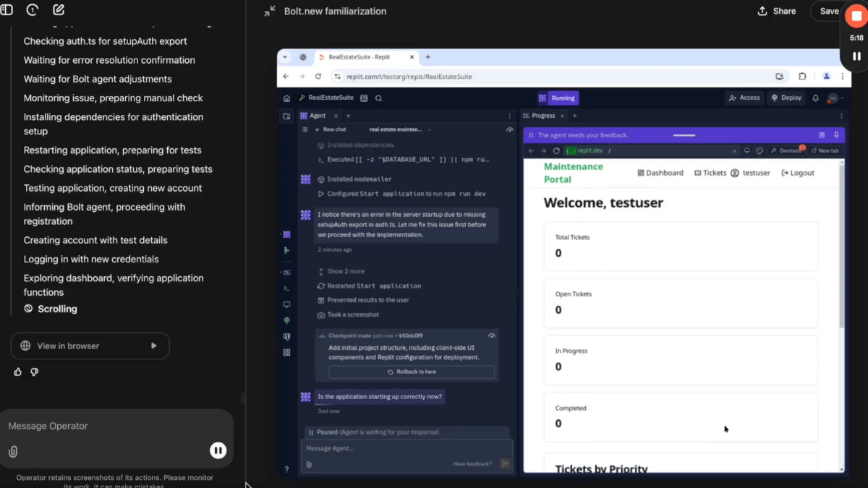The height and width of the screenshot is (488, 868).
Task: Open a new browser tab with plus
Action: [x=427, y=57]
